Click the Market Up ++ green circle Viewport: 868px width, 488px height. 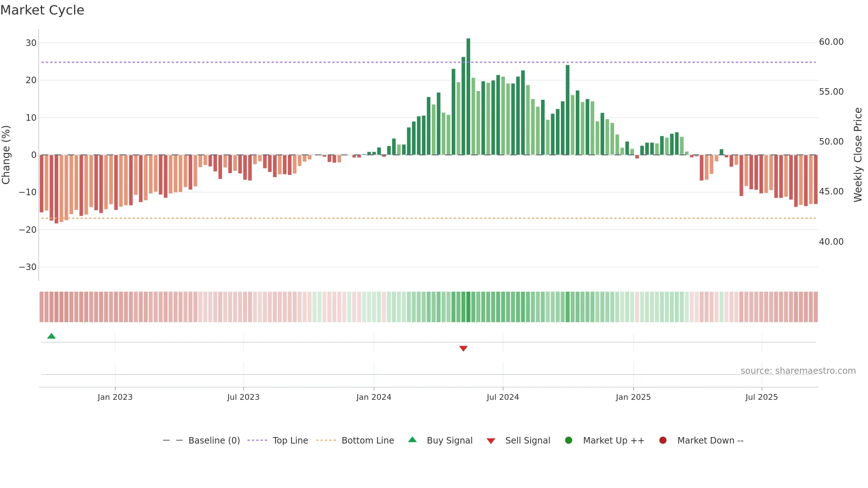pos(569,440)
